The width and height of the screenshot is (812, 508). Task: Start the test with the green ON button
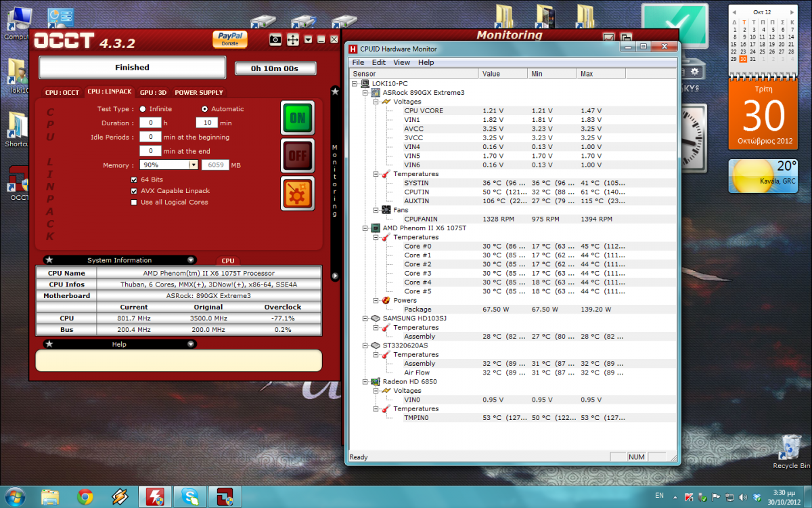(297, 118)
